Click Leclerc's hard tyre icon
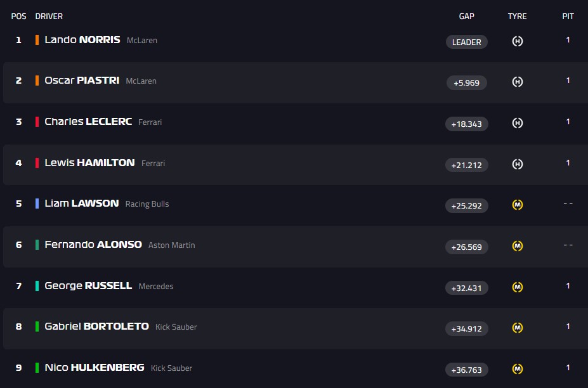 (x=518, y=123)
